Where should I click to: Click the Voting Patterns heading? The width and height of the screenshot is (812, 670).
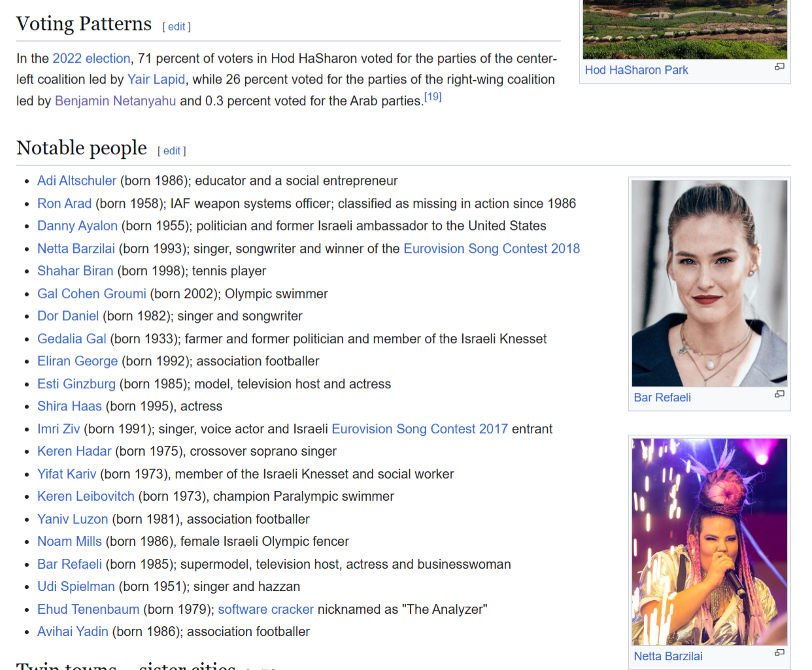[84, 24]
